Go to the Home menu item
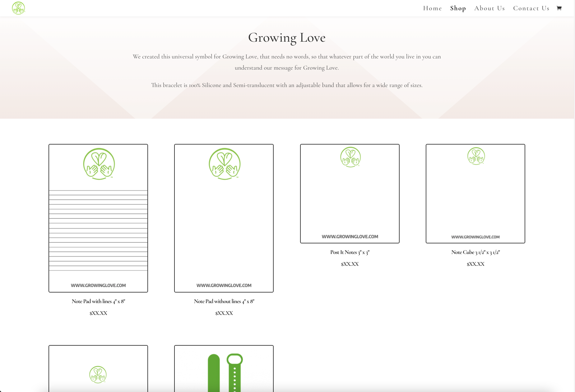 click(432, 8)
